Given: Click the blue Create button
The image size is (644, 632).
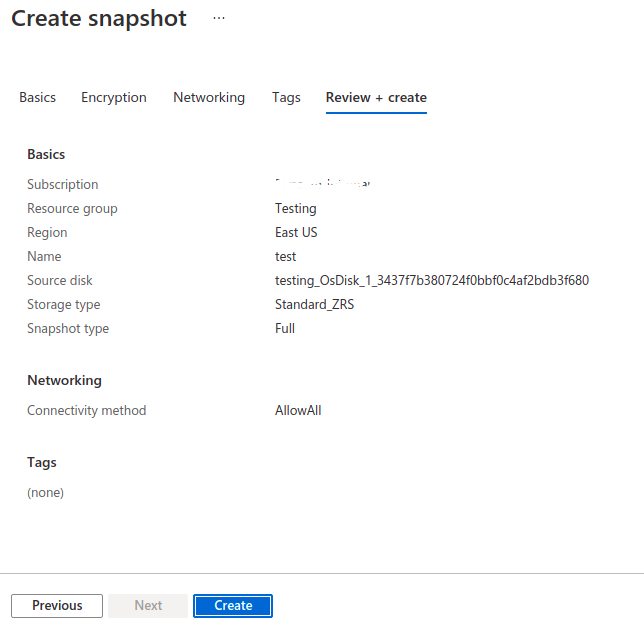Looking at the screenshot, I should (x=233, y=605).
